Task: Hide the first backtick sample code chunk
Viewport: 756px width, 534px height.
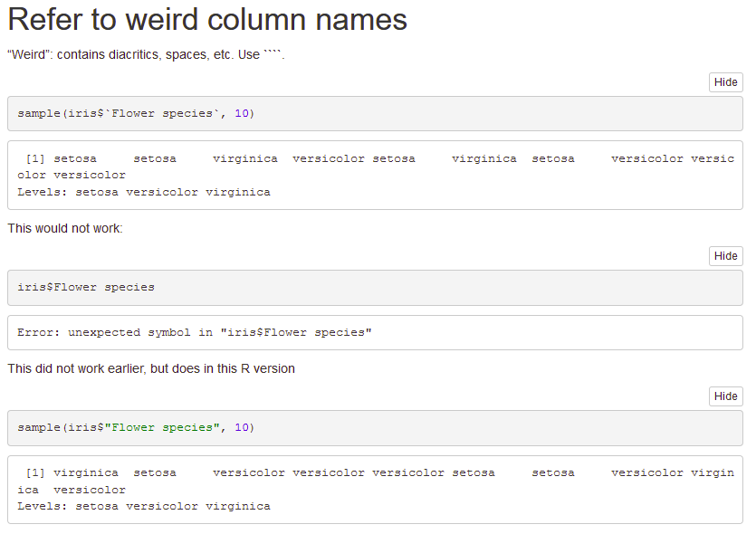Action: coord(725,82)
